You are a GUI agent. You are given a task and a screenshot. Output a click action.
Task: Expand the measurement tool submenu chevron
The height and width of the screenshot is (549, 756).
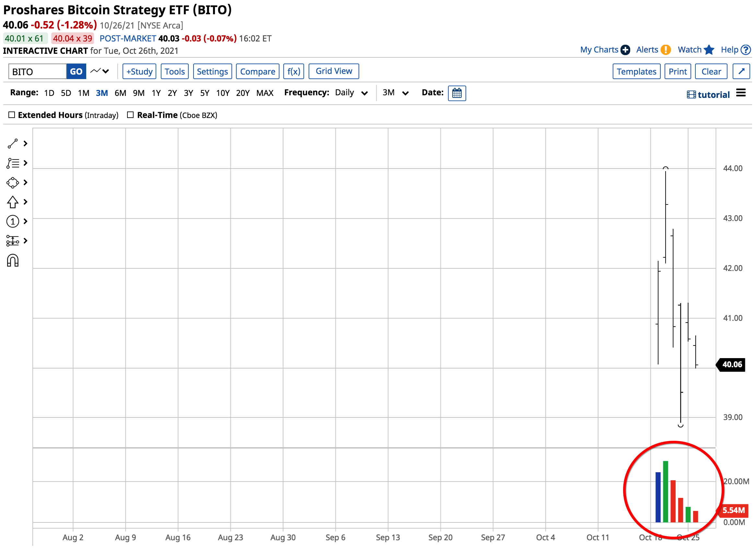click(x=25, y=241)
